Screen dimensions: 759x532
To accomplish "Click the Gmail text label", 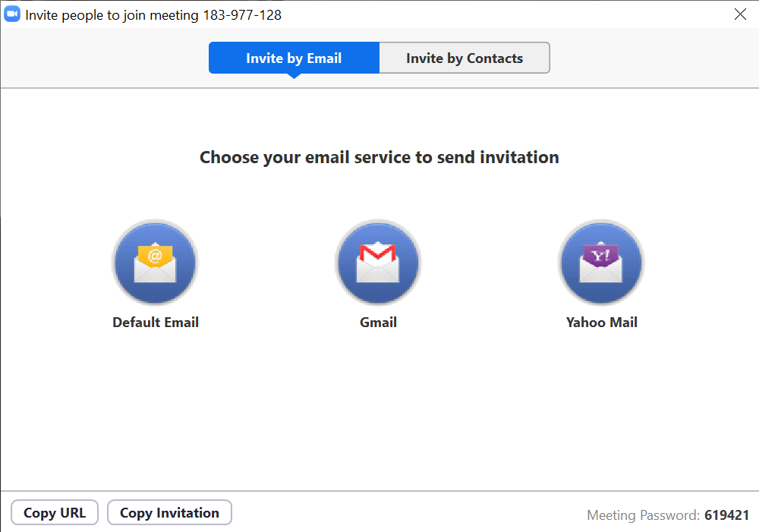I will point(378,323).
